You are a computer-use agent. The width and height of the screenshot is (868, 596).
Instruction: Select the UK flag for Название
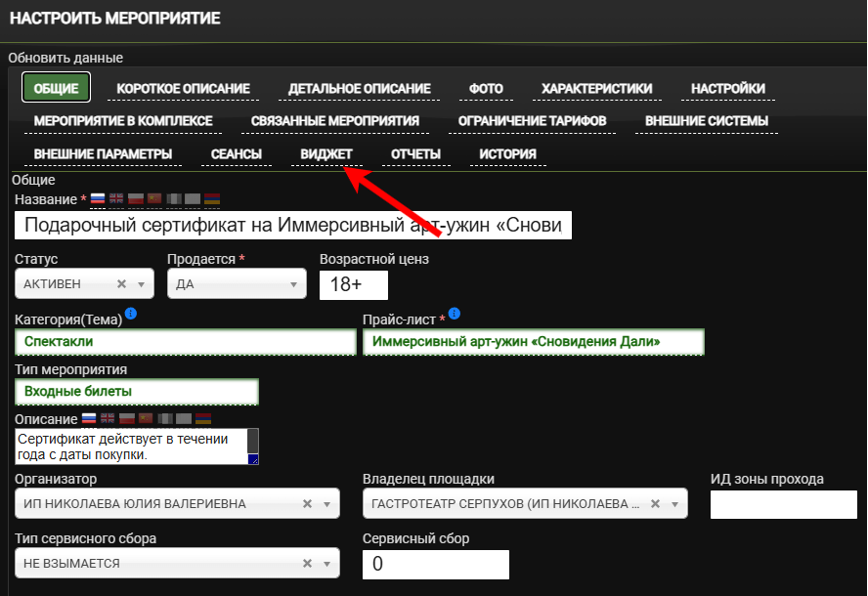pyautogui.click(x=116, y=199)
